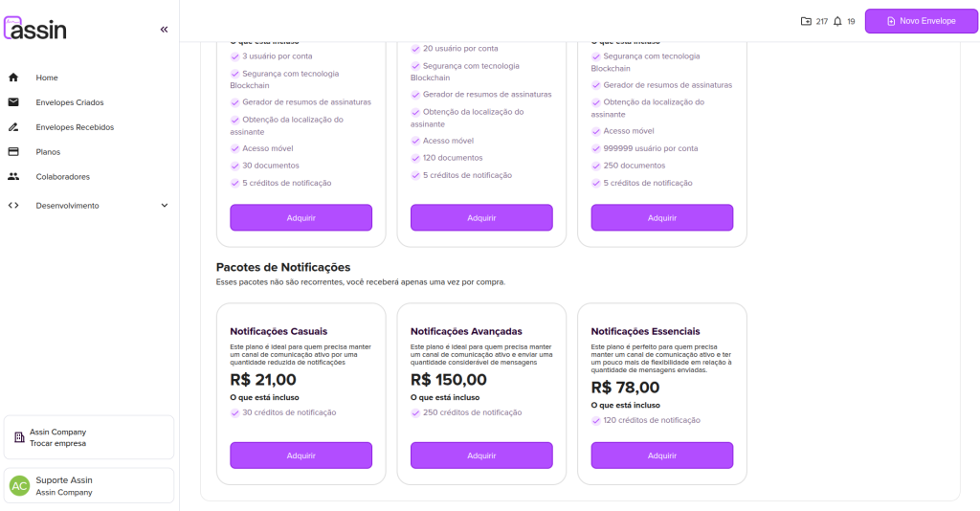Expand the Desenvolvimento menu chevron
Screen dimensions: 980x511
point(164,205)
